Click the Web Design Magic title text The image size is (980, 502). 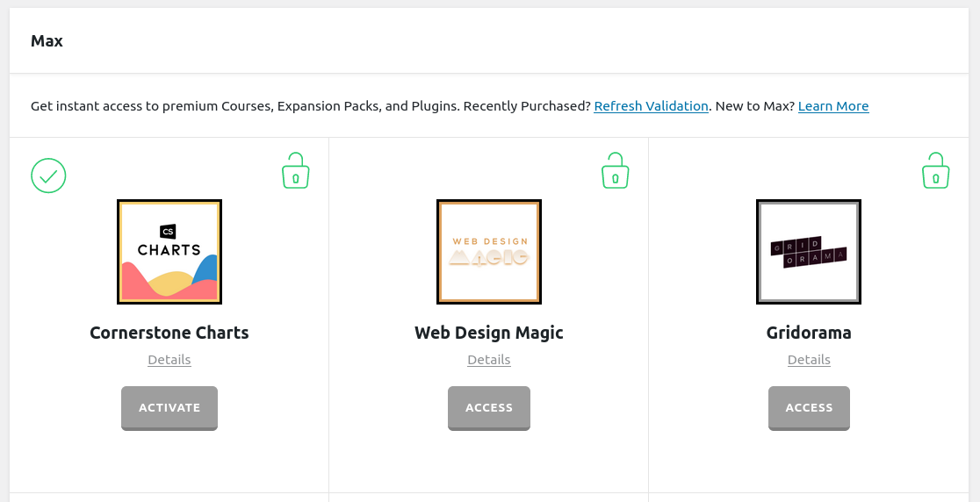[x=489, y=333]
